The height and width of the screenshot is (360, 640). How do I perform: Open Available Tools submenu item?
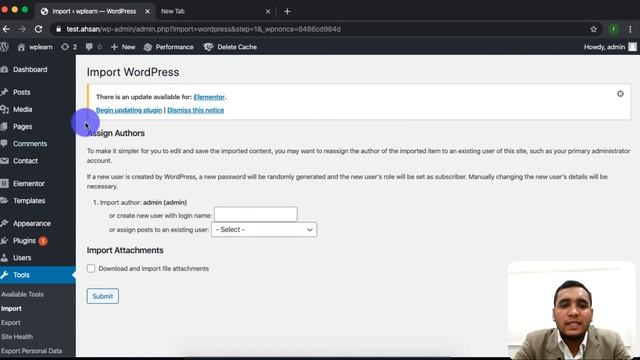tap(22, 294)
